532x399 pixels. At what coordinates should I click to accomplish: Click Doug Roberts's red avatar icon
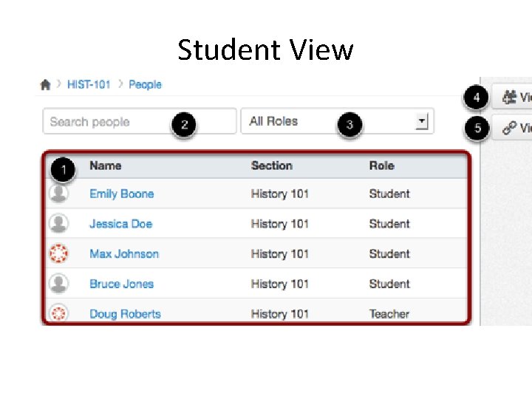point(58,314)
